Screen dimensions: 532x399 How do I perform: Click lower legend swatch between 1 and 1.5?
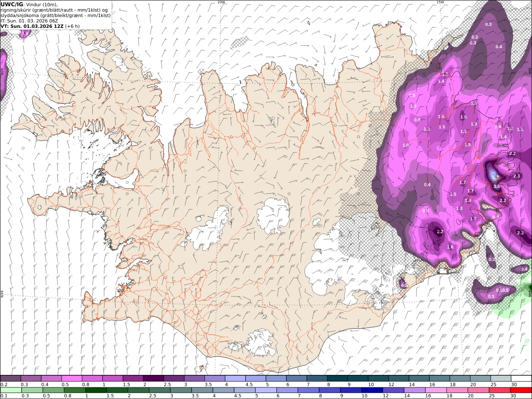96,390
